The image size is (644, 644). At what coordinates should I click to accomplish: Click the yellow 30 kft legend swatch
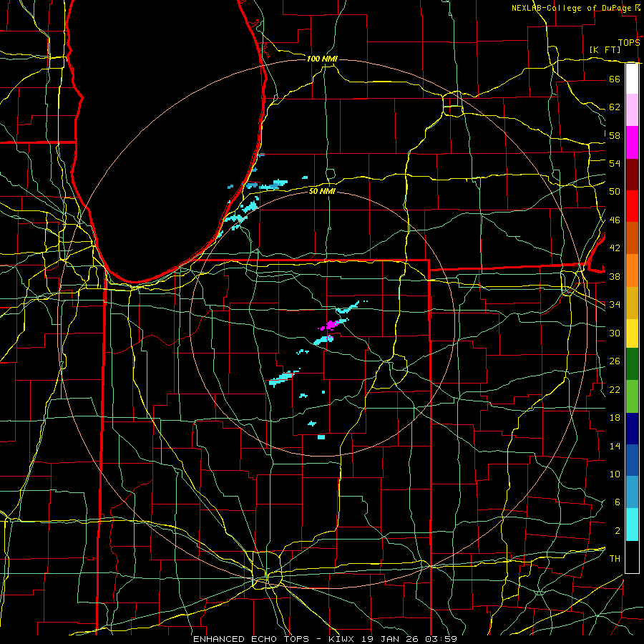[632, 333]
